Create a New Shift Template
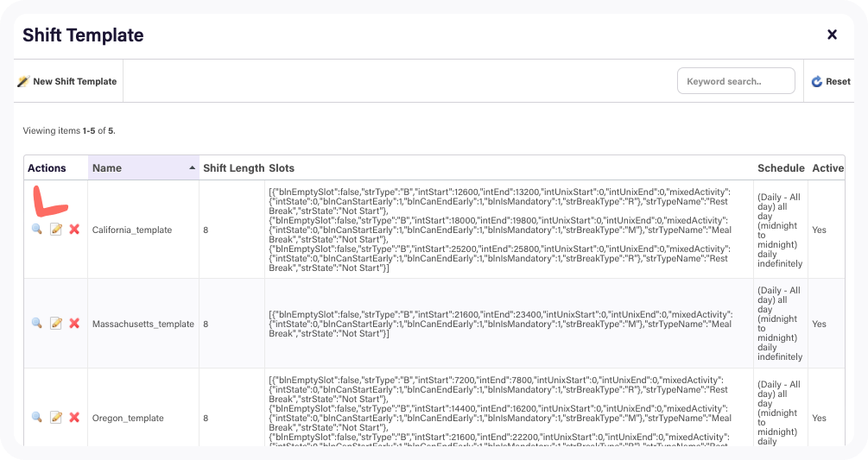The width and height of the screenshot is (868, 460). (x=67, y=81)
